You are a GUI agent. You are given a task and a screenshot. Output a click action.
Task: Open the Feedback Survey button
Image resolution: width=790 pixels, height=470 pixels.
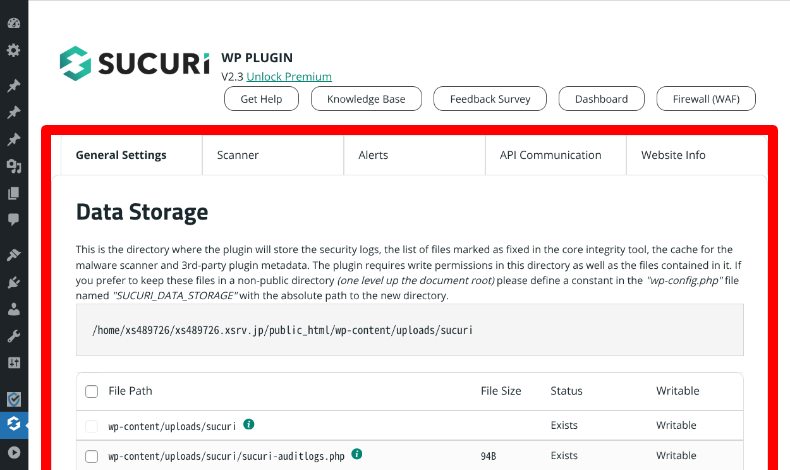click(490, 99)
